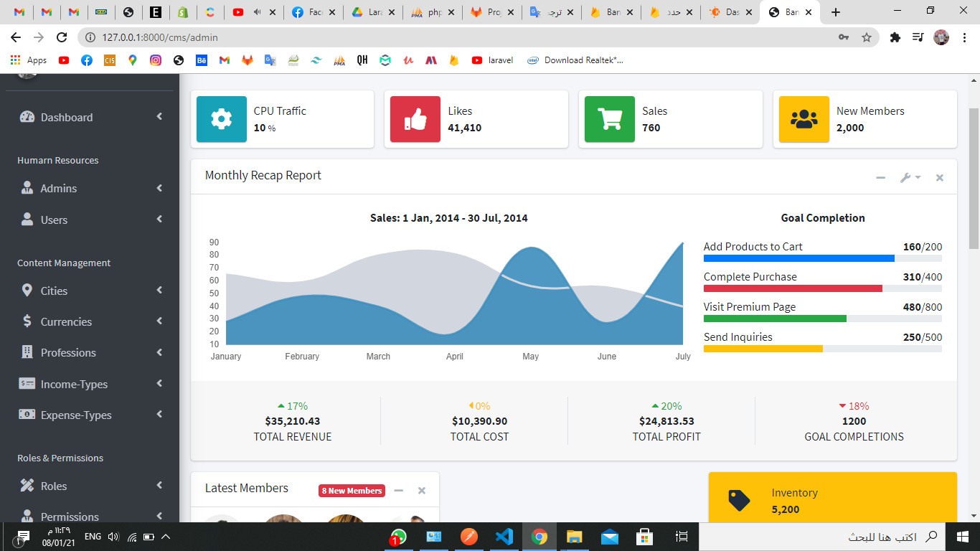Open the Apps bookmarks shortcut

(29, 60)
